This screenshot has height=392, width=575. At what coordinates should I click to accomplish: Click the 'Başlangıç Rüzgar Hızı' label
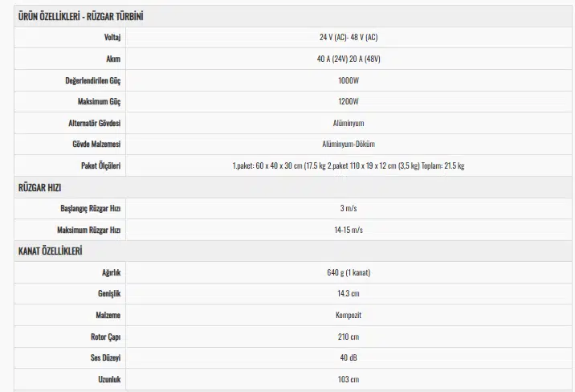point(90,209)
